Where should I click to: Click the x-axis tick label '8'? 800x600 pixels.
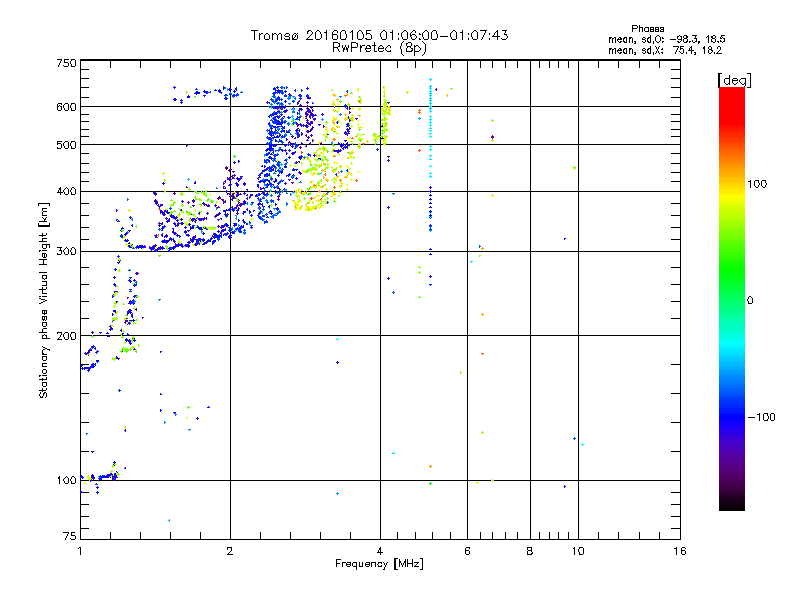(530, 551)
